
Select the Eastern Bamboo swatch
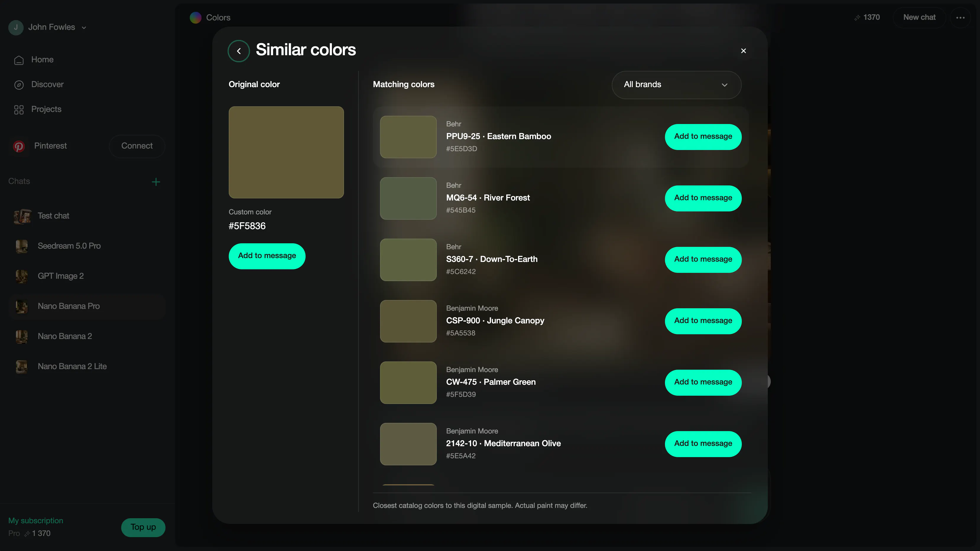coord(408,137)
